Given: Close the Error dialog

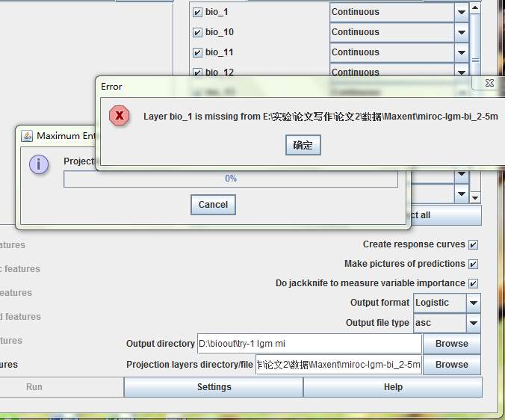Looking at the screenshot, I should pos(489,83).
